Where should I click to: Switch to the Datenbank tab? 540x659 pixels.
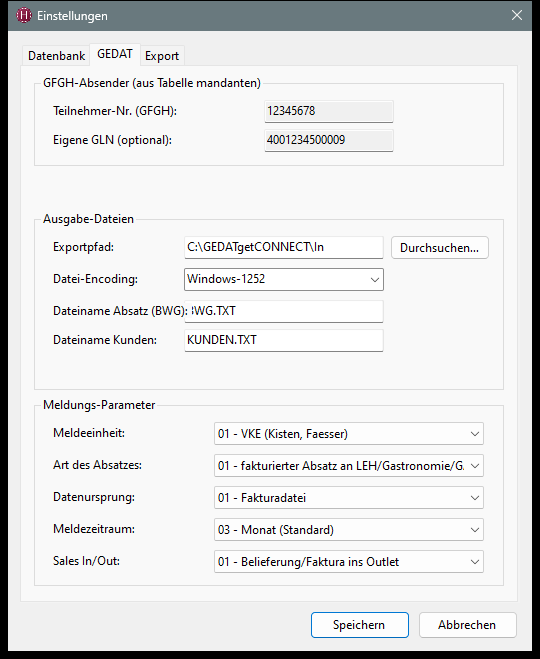tap(56, 55)
